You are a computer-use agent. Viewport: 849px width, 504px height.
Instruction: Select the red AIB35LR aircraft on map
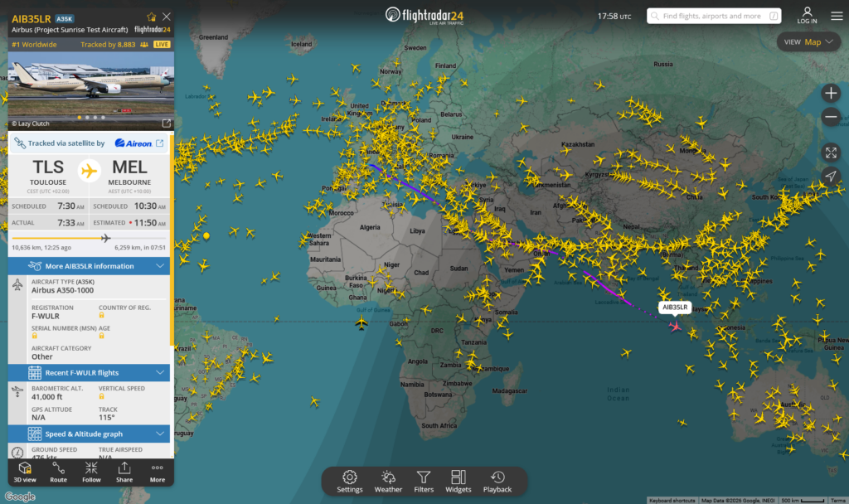pyautogui.click(x=675, y=326)
